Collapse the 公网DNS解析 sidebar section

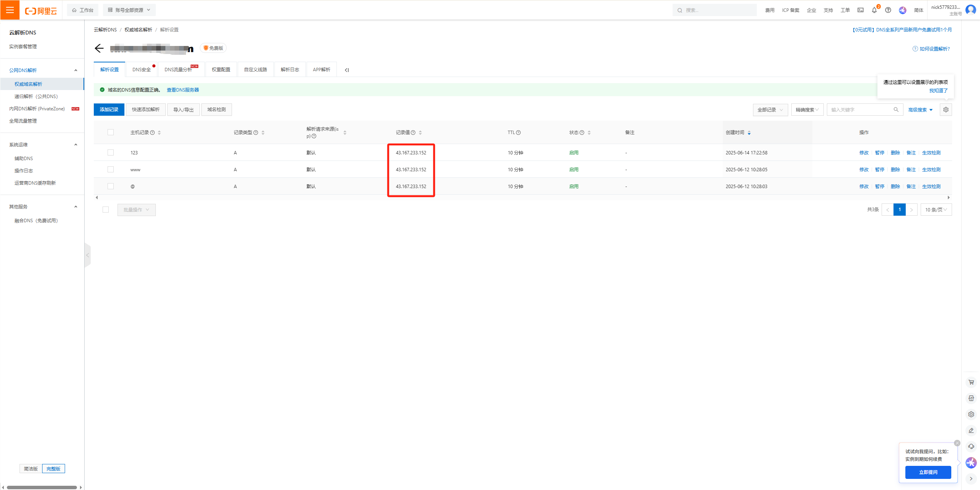pos(76,70)
